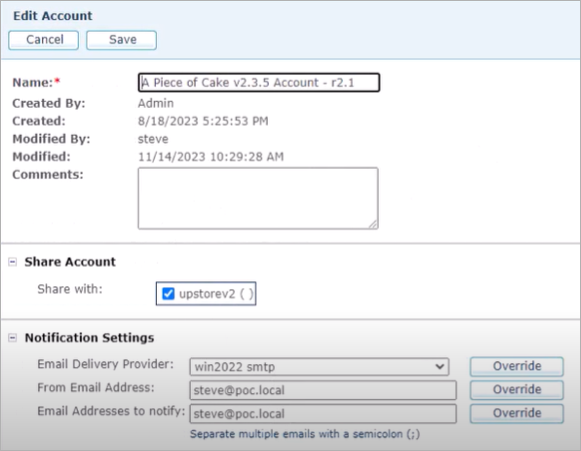581x451 pixels.
Task: Click into the account Name field
Action: click(259, 82)
